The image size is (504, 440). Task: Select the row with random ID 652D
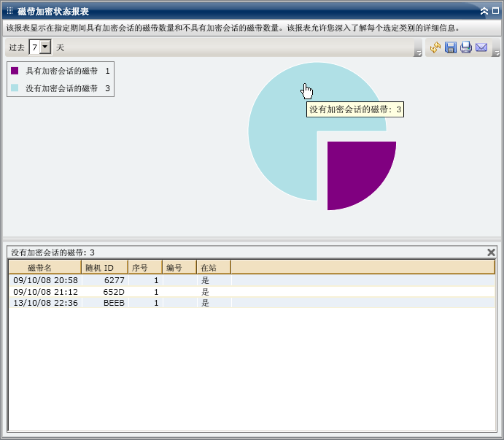coord(113,291)
